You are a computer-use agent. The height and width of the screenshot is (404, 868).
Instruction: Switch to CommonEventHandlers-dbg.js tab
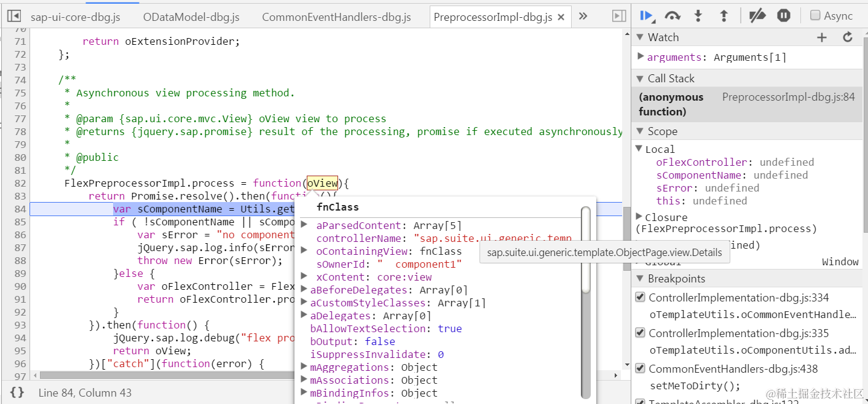tap(336, 17)
